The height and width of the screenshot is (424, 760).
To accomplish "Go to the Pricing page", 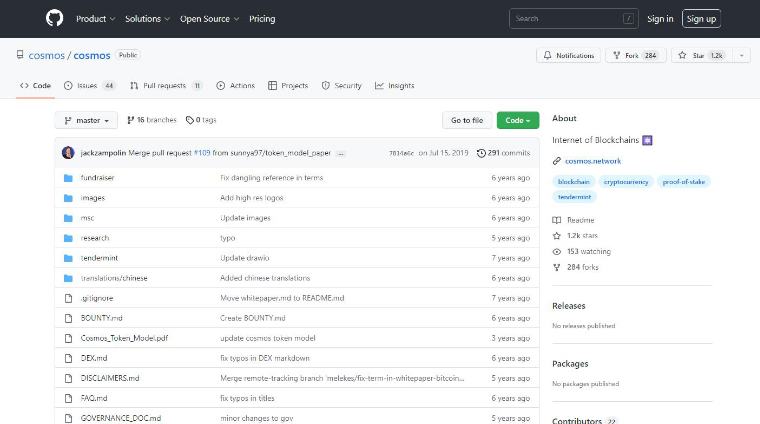I will [262, 19].
